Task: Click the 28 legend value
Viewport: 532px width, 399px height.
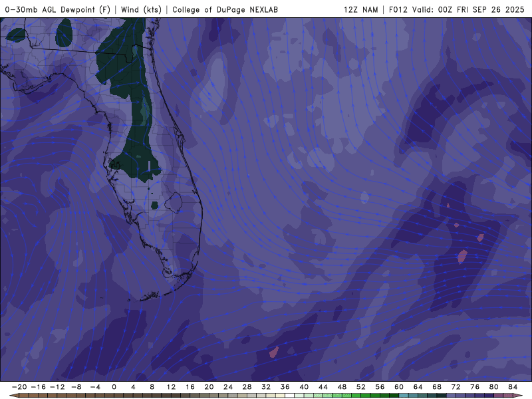Action: (x=247, y=387)
